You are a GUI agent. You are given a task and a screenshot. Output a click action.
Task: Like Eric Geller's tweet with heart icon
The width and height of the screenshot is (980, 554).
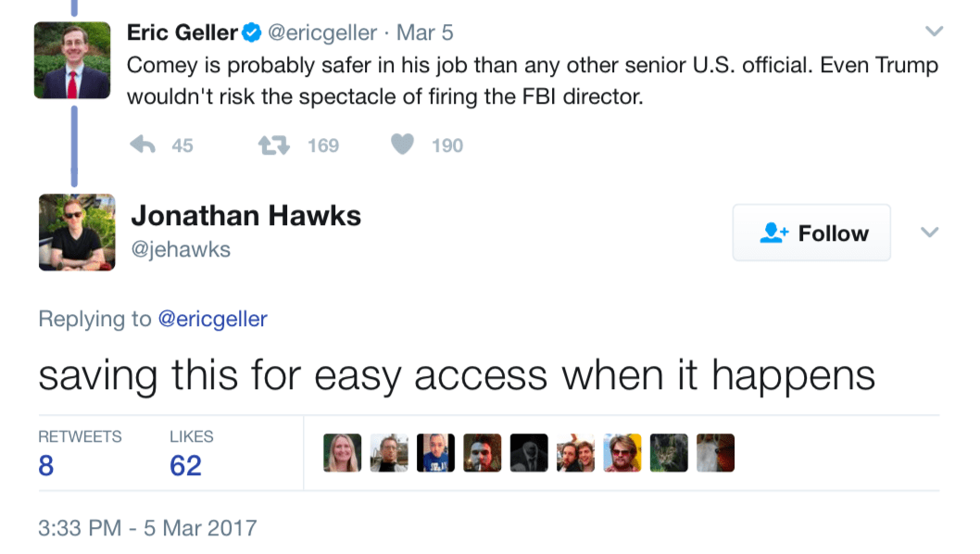click(x=402, y=145)
